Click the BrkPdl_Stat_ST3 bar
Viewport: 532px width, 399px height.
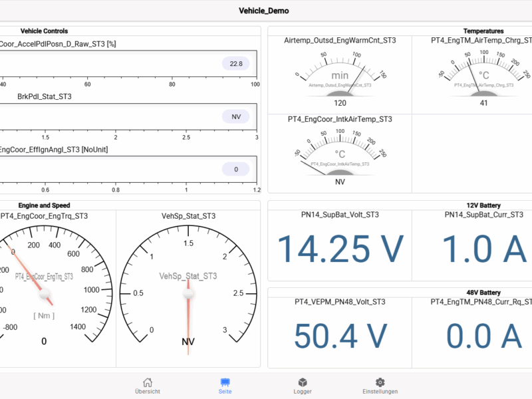(x=126, y=116)
